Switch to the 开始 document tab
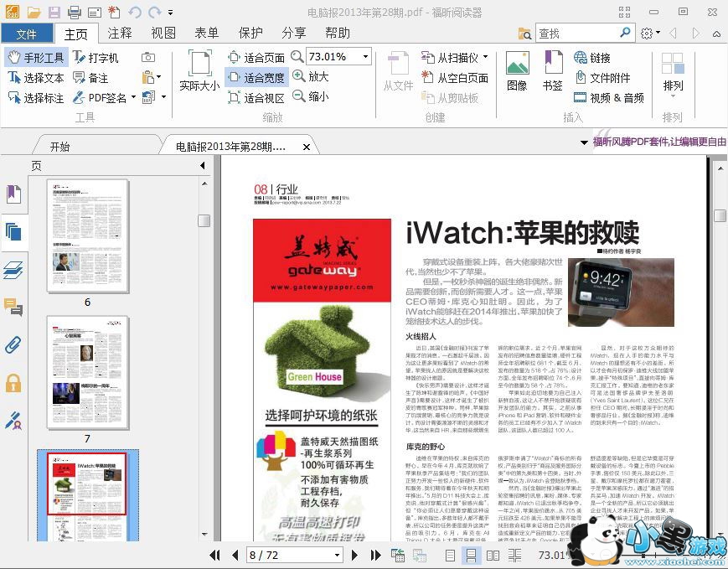The width and height of the screenshot is (728, 569). coord(59,147)
